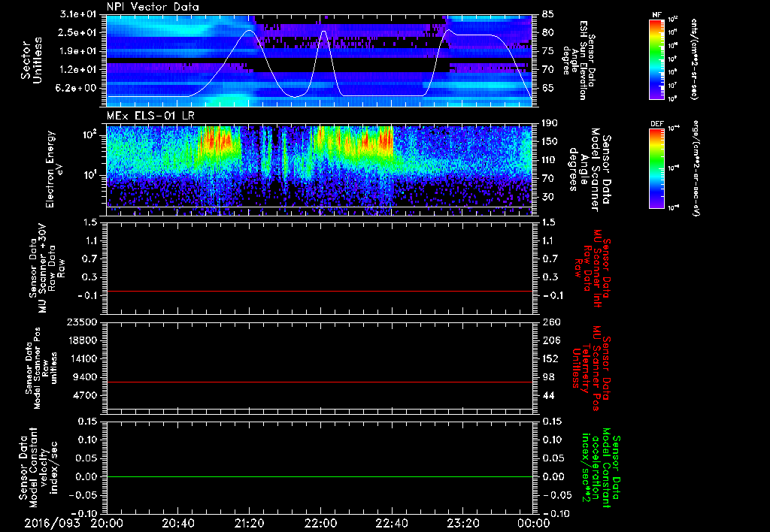Select the "Electron Energy eV" axis label
This screenshot has height=532, width=770.
[55, 169]
